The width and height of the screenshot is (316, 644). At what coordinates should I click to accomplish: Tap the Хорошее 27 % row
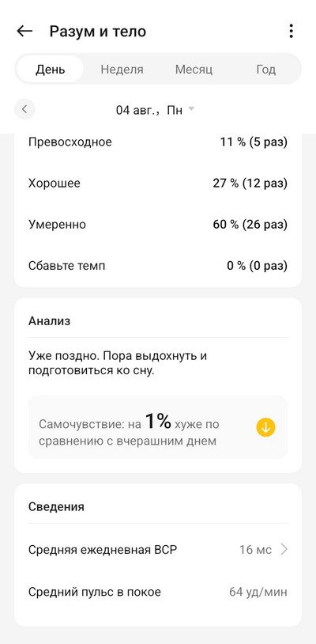pos(158,184)
